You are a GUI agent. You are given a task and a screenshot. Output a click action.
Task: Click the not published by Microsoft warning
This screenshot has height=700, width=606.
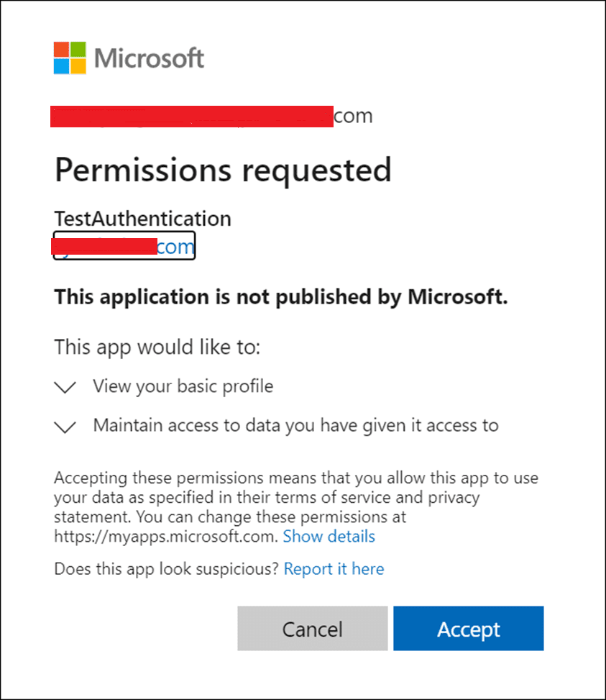point(281,296)
